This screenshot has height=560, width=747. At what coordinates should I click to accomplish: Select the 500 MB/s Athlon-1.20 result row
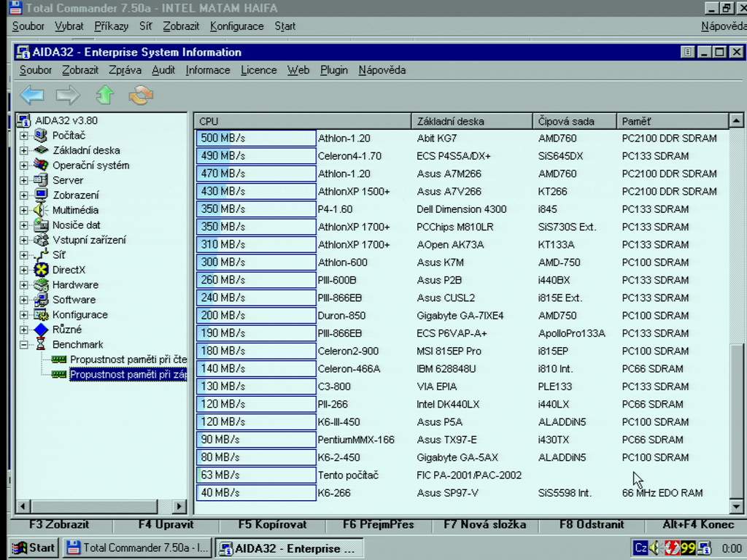coord(461,138)
